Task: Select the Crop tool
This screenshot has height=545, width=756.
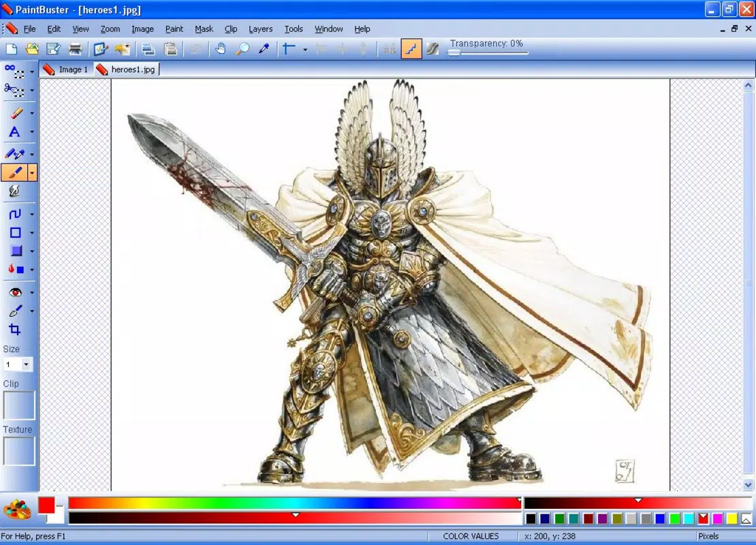Action: click(x=15, y=330)
